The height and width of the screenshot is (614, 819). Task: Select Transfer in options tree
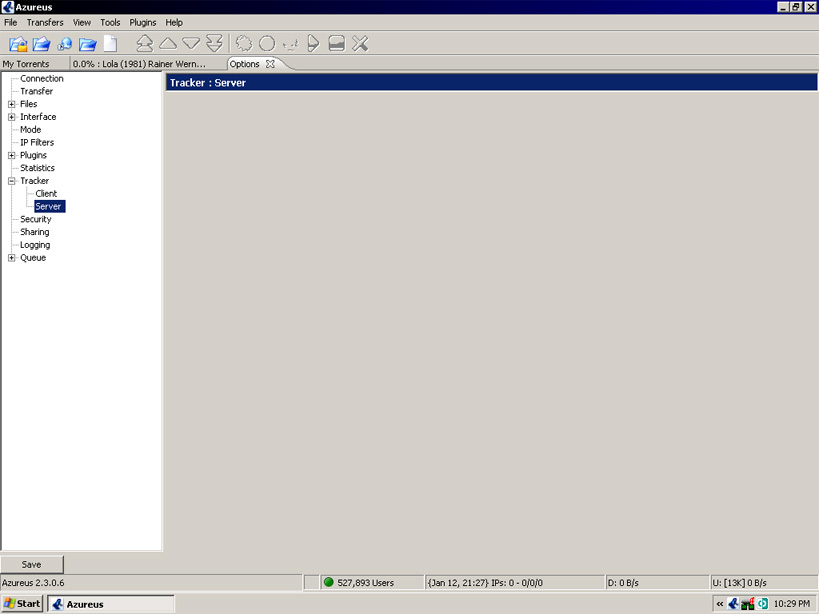37,91
